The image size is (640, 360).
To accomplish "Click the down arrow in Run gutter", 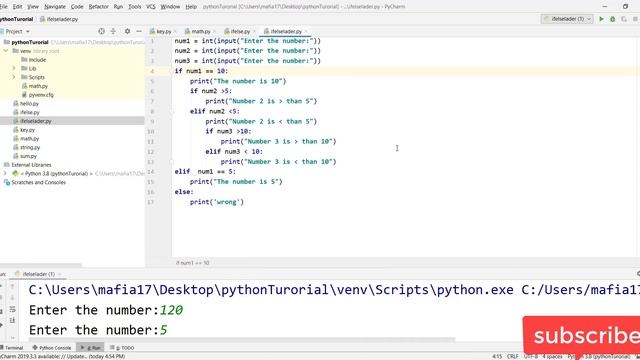I will tap(12, 298).
